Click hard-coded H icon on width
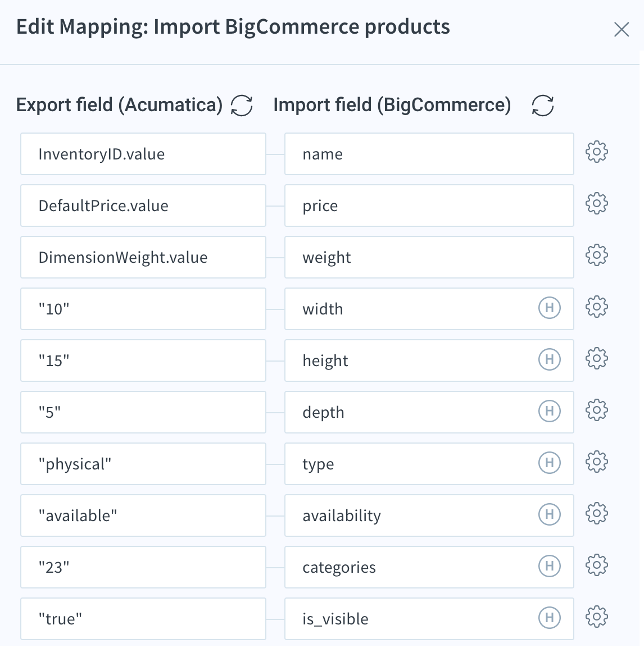The height and width of the screenshot is (648, 644). (549, 308)
